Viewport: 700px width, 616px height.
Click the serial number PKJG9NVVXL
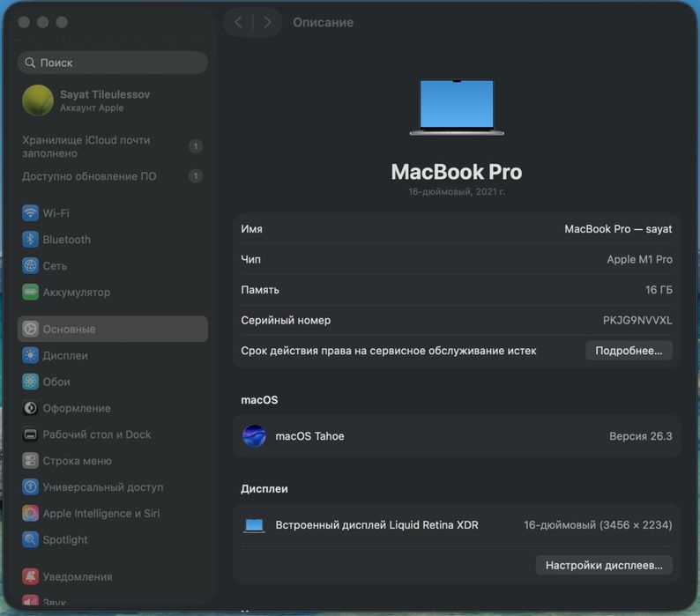point(637,321)
